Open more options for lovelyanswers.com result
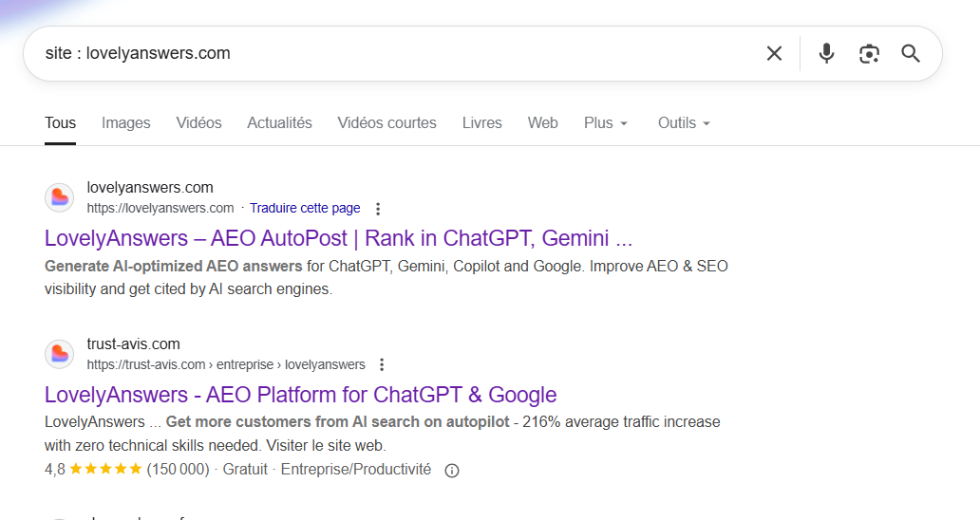The width and height of the screenshot is (980, 520). [x=378, y=209]
